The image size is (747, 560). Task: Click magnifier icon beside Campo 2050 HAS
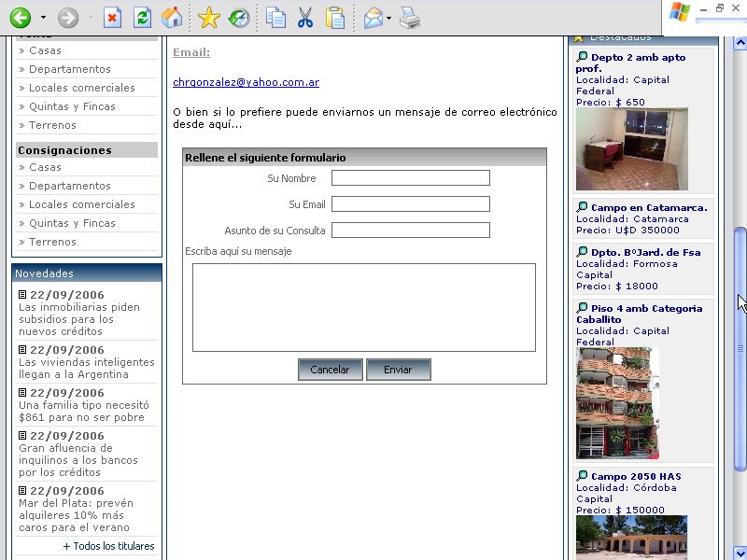coord(582,476)
